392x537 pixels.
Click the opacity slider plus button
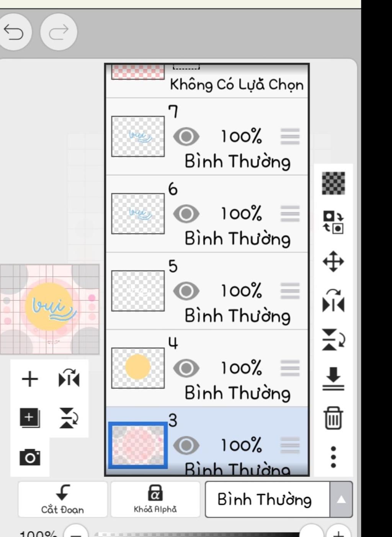pyautogui.click(x=338, y=533)
